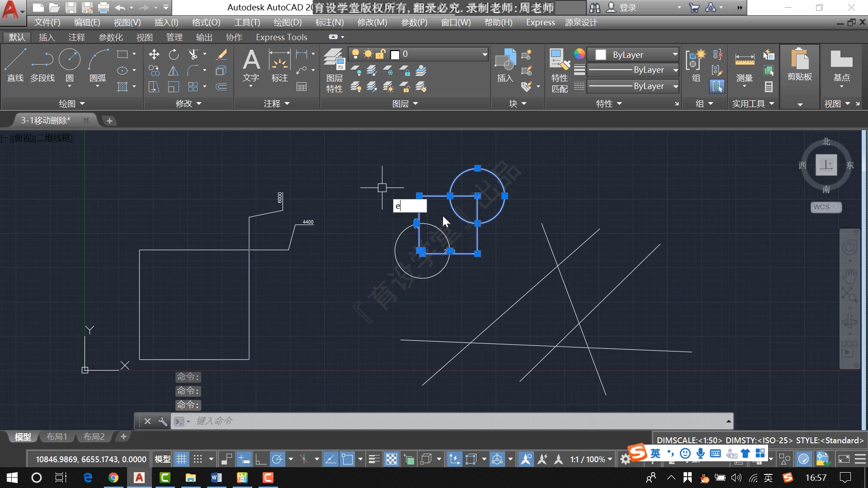Switch to the 插入 ribbon tab
The height and width of the screenshot is (488, 868).
click(47, 37)
